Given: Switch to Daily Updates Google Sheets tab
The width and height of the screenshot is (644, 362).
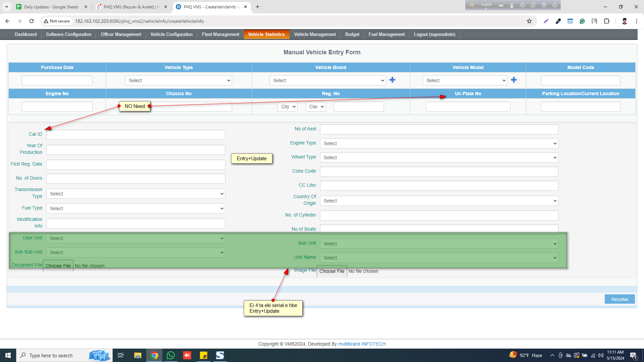Looking at the screenshot, I should pos(51,7).
